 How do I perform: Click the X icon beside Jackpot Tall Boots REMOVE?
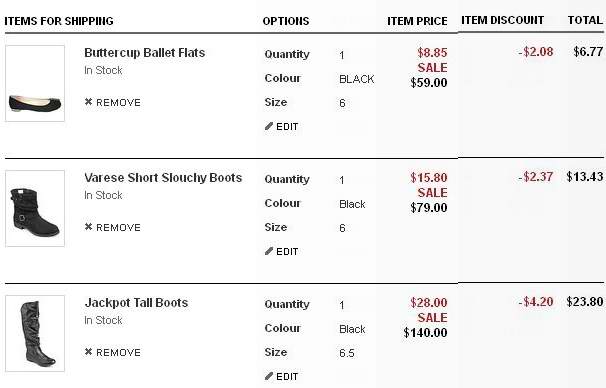coord(89,351)
